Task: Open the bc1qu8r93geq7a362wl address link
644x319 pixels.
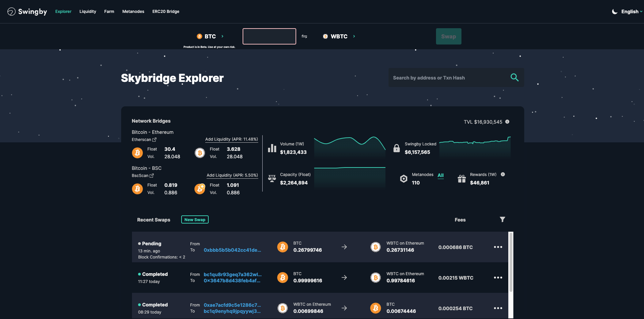Action: [x=233, y=274]
